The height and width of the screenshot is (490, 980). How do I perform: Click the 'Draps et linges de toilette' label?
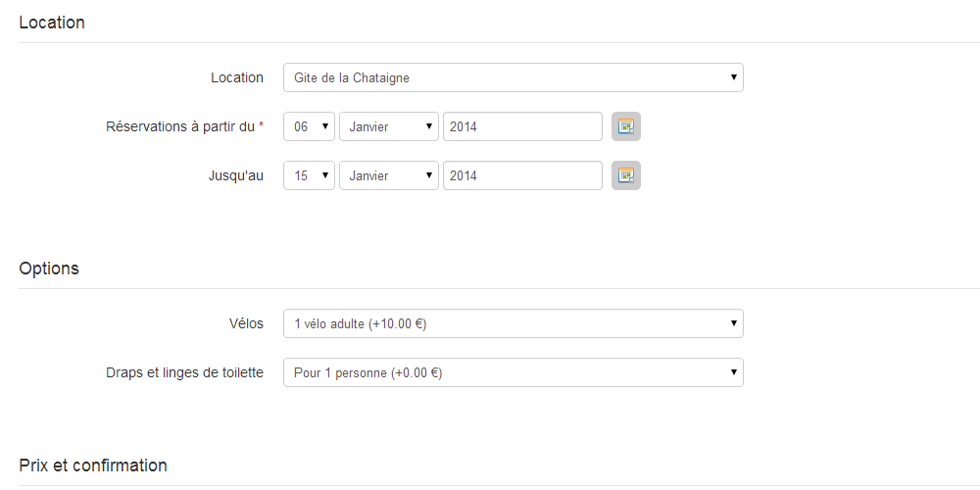click(x=184, y=372)
